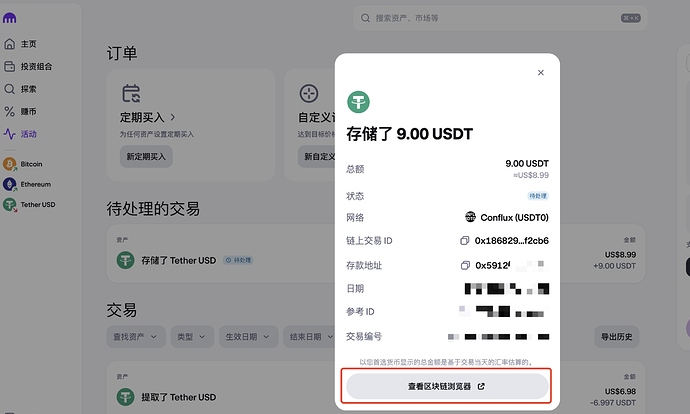The image size is (690, 414).
Task: Open 主页 home in sidebar
Action: tap(27, 44)
